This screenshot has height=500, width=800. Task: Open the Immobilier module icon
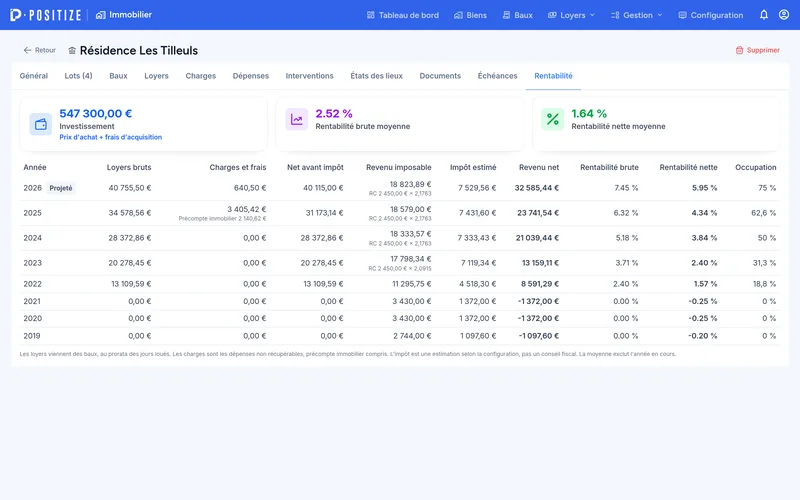(x=101, y=15)
